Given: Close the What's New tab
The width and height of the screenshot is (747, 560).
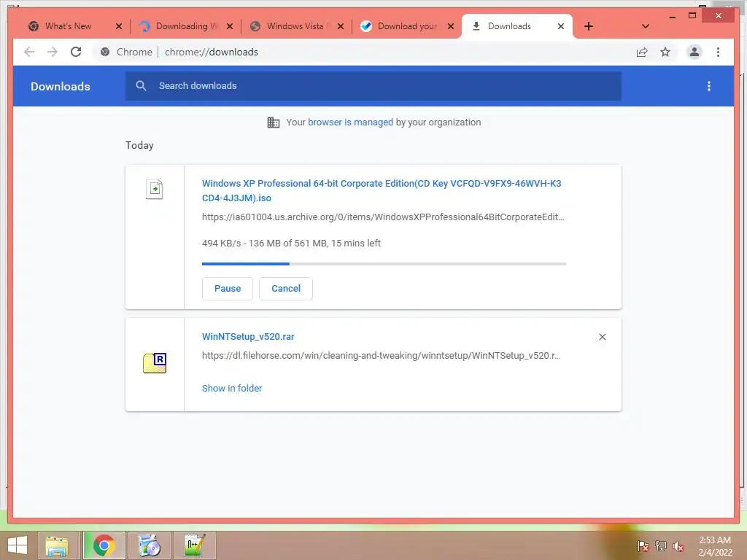Looking at the screenshot, I should pos(119,26).
